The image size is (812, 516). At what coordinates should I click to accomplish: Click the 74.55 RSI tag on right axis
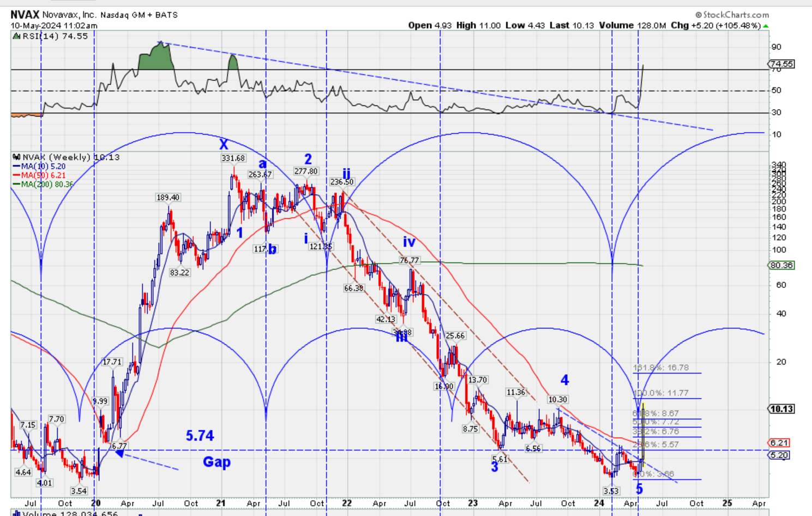[x=782, y=64]
